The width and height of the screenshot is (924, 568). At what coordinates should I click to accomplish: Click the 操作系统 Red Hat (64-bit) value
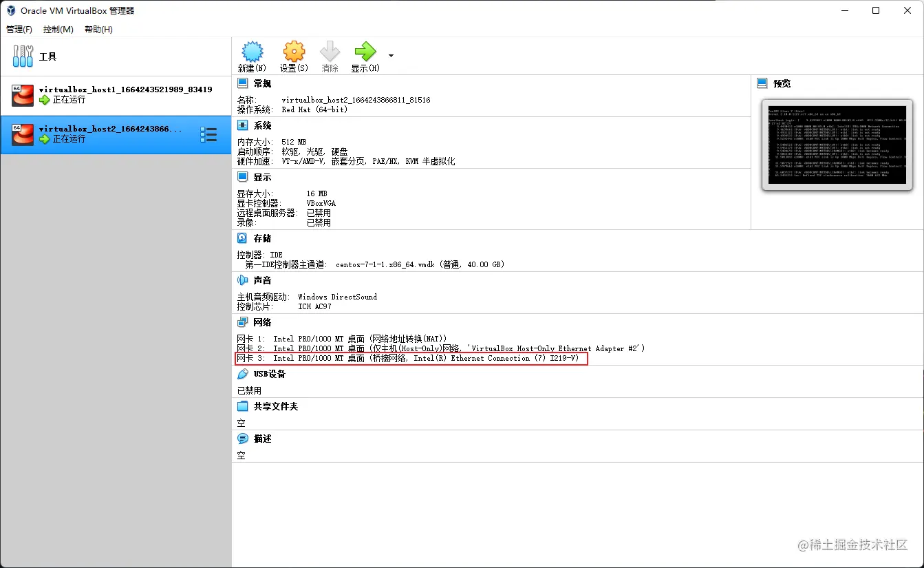click(x=314, y=109)
